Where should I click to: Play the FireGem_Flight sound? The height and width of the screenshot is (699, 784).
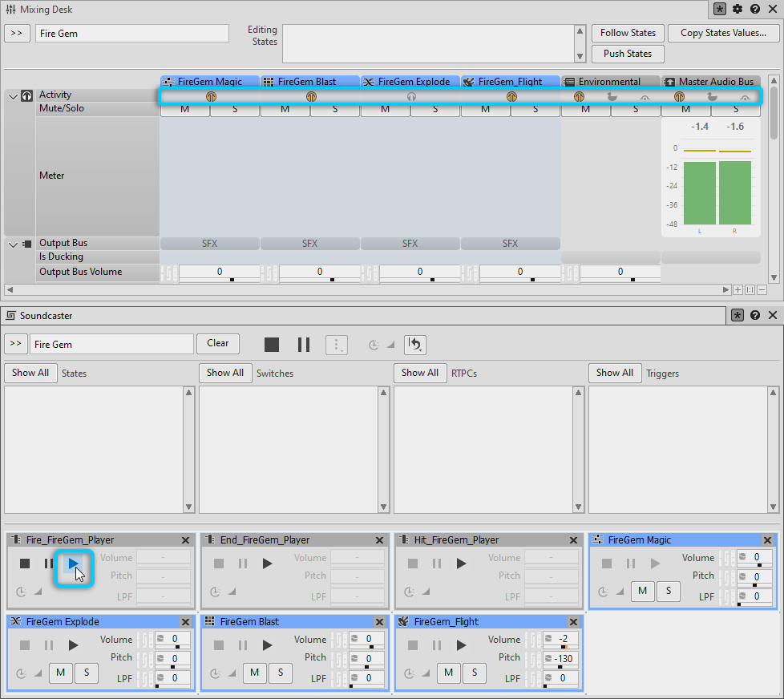click(461, 645)
